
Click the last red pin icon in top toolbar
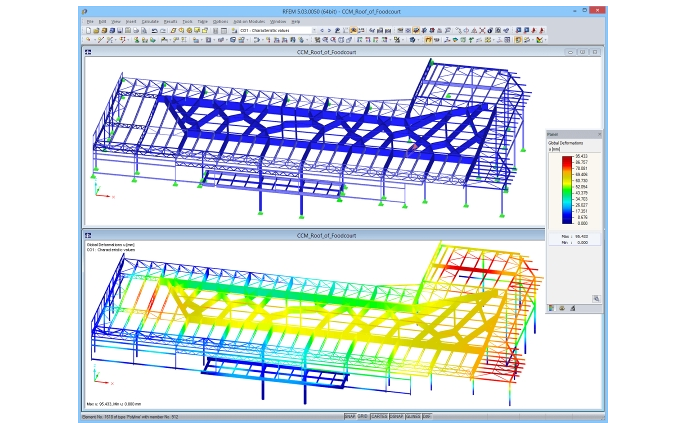pos(542,31)
